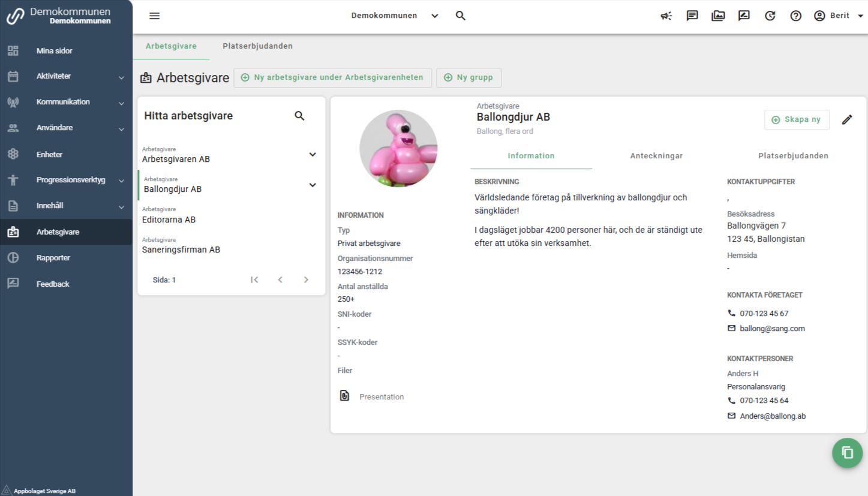Click search icon in Hitta arbetsgivare panel

pyautogui.click(x=299, y=116)
